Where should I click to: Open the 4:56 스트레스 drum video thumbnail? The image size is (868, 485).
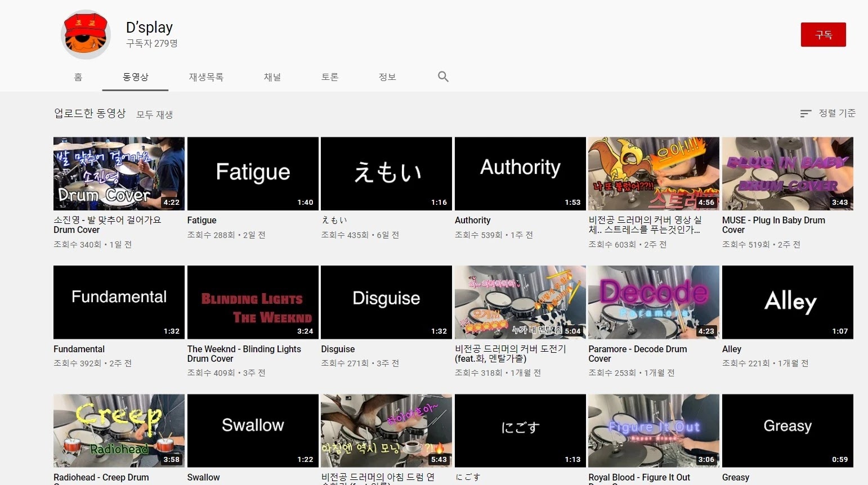(x=654, y=174)
